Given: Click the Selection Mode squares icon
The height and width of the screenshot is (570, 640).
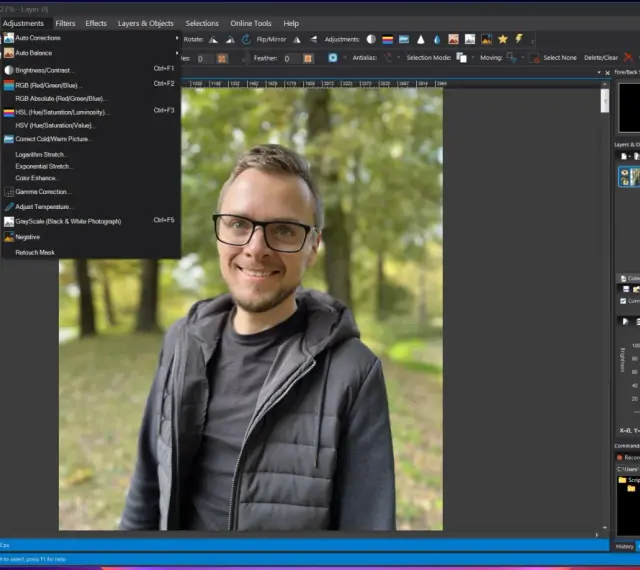Looking at the screenshot, I should [462, 58].
